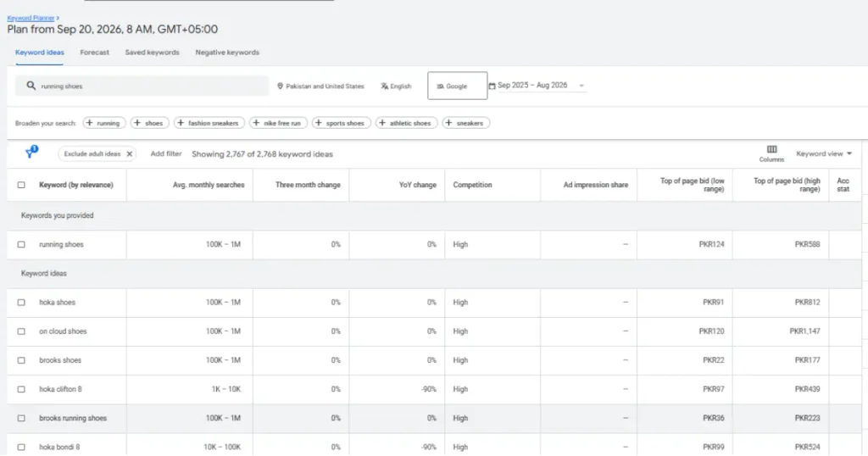This screenshot has width=868, height=456.
Task: Click into the 'running shoes' search field
Action: pos(142,86)
